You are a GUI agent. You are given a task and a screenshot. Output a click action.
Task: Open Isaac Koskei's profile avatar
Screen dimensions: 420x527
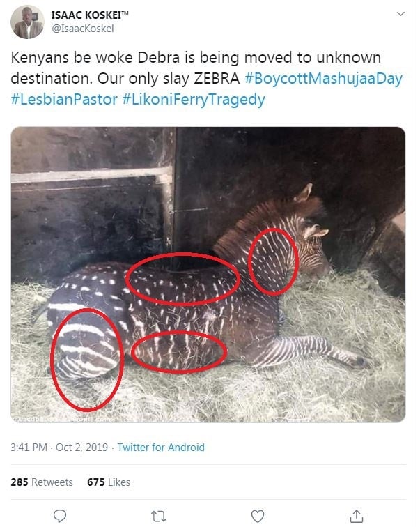[x=27, y=22]
